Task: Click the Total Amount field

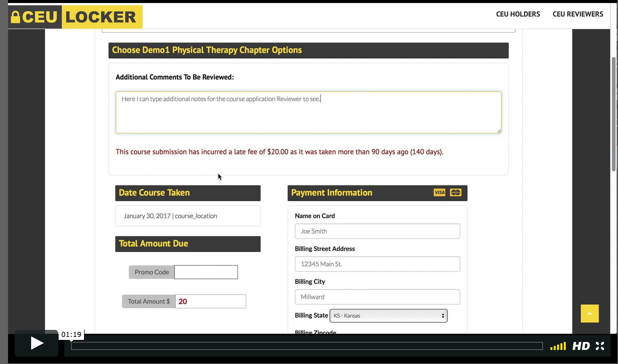Action: pos(211,301)
